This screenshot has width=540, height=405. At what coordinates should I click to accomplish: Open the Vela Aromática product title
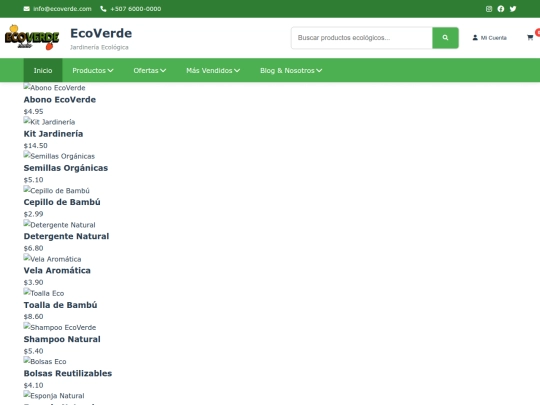click(x=57, y=270)
